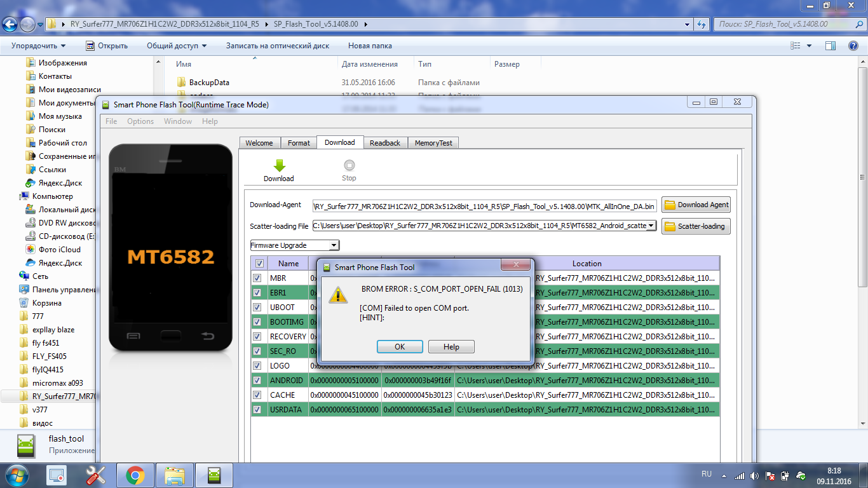Open the Упорядочить dropdown menu
Viewport: 868px width, 488px height.
tap(38, 46)
